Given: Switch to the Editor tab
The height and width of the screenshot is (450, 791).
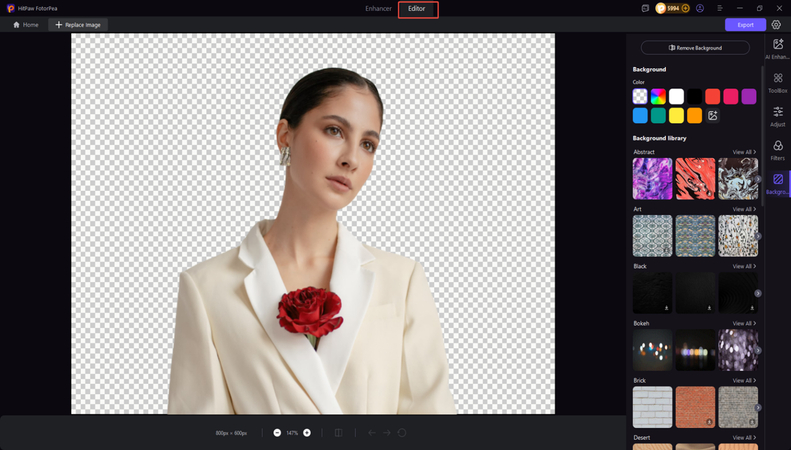Looking at the screenshot, I should 417,9.
